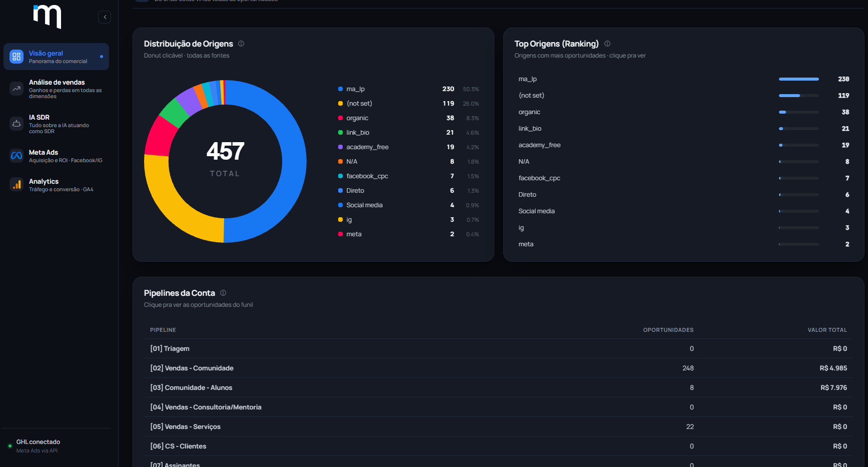Click Social media entry in donut legend
This screenshot has height=467, width=868.
click(x=409, y=205)
